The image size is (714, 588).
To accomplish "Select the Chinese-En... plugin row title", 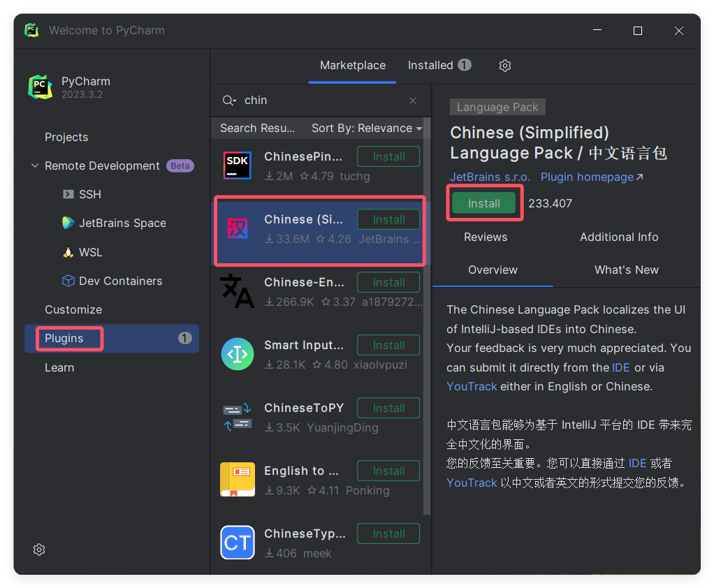I will pos(304,282).
